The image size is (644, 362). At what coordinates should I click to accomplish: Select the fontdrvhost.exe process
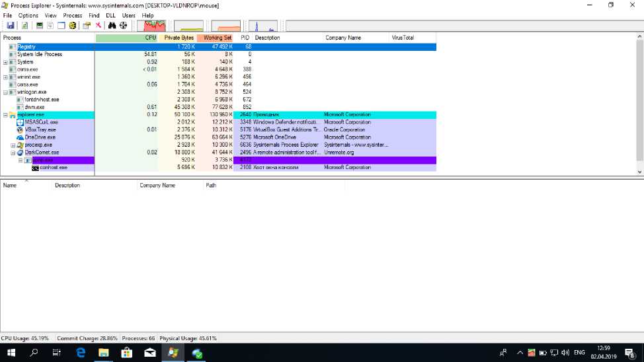[218, 100]
